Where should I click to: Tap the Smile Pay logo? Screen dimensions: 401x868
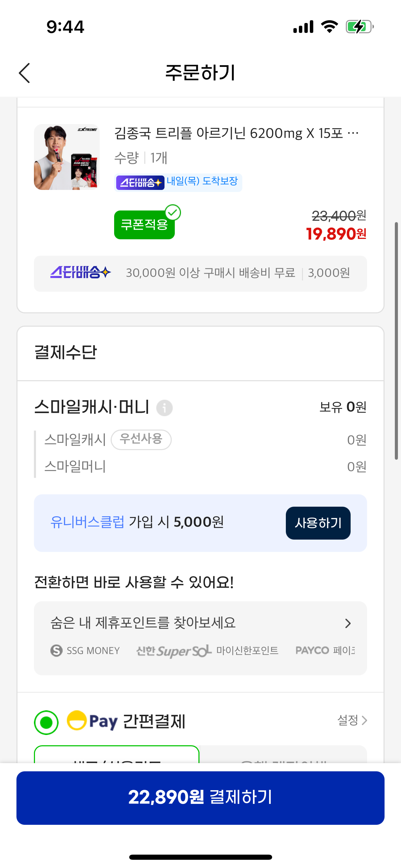[93, 721]
